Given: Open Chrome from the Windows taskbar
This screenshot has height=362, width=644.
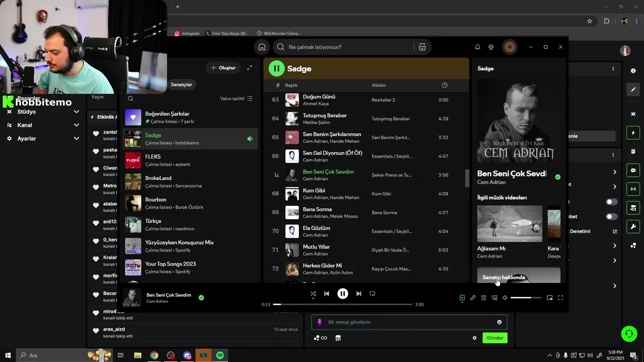Looking at the screenshot, I should point(154,355).
